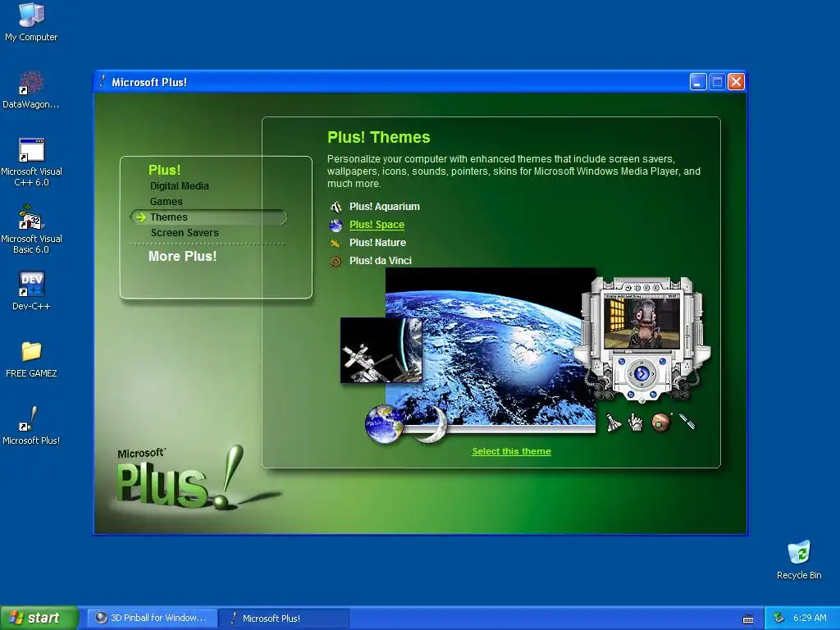Click the system tray network icon
The image size is (840, 630).
[x=779, y=618]
